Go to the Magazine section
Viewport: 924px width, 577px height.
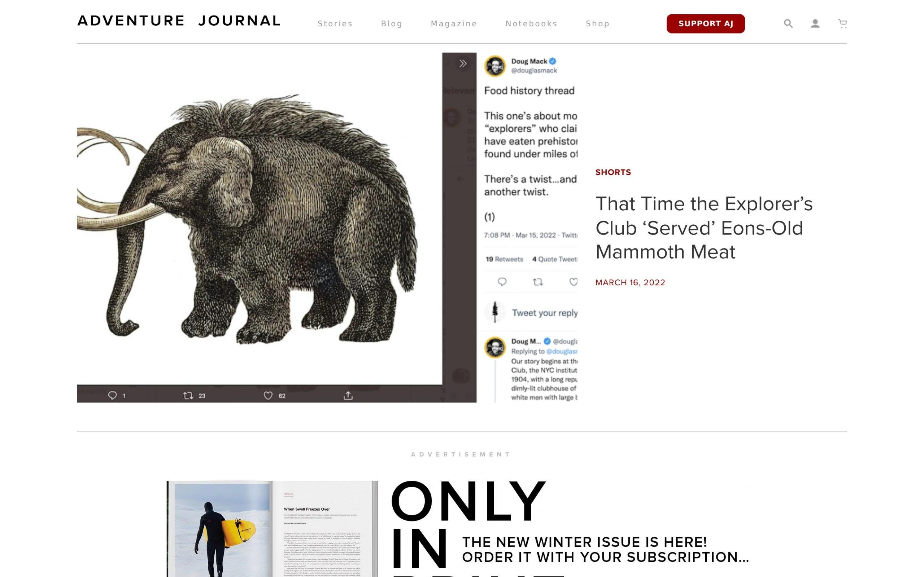tap(454, 24)
